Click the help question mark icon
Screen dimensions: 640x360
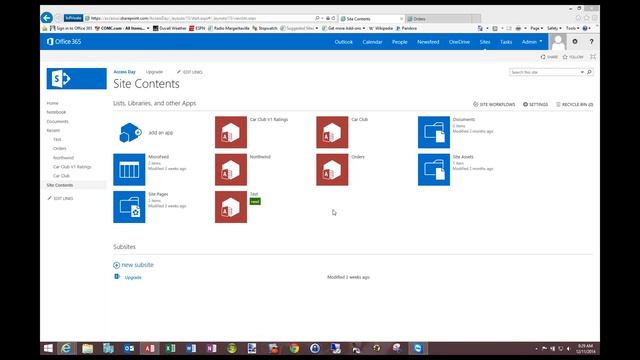coord(591,42)
